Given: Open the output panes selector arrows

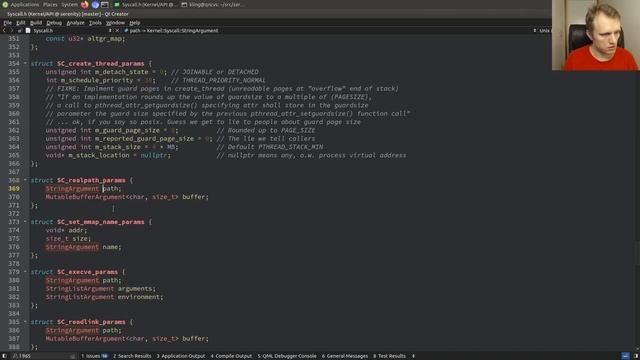Looking at the screenshot, I should coord(413,356).
